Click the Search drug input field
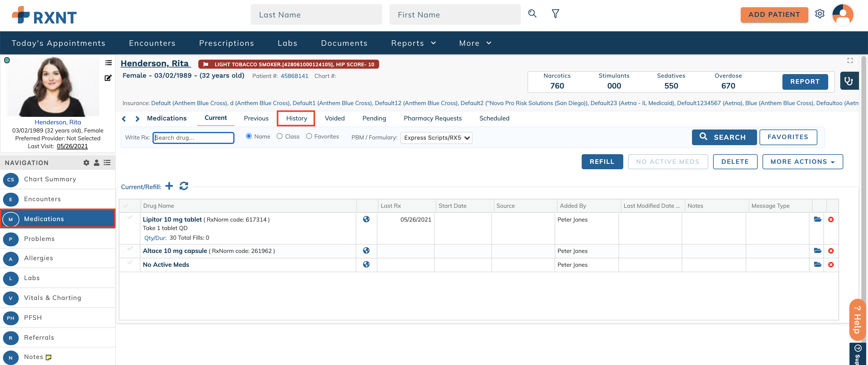Screen dimensions: 868x365 (193, 138)
